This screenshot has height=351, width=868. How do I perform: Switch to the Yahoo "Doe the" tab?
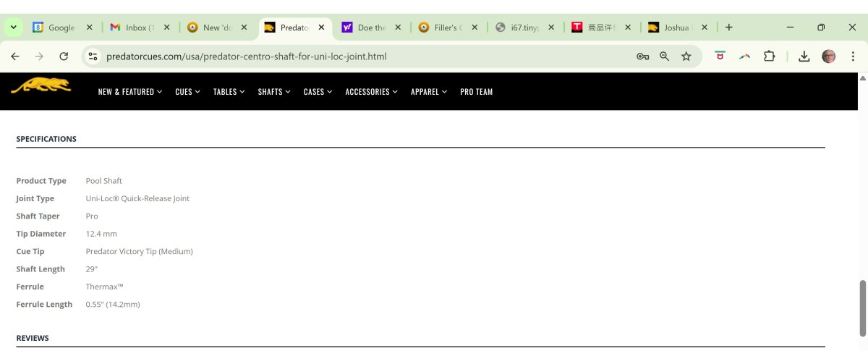[372, 28]
